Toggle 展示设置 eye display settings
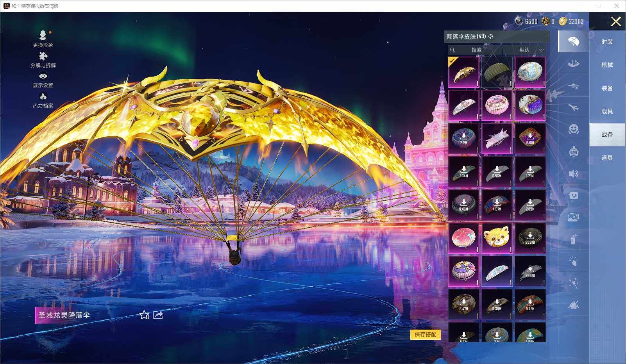The image size is (626, 364). coord(43,76)
